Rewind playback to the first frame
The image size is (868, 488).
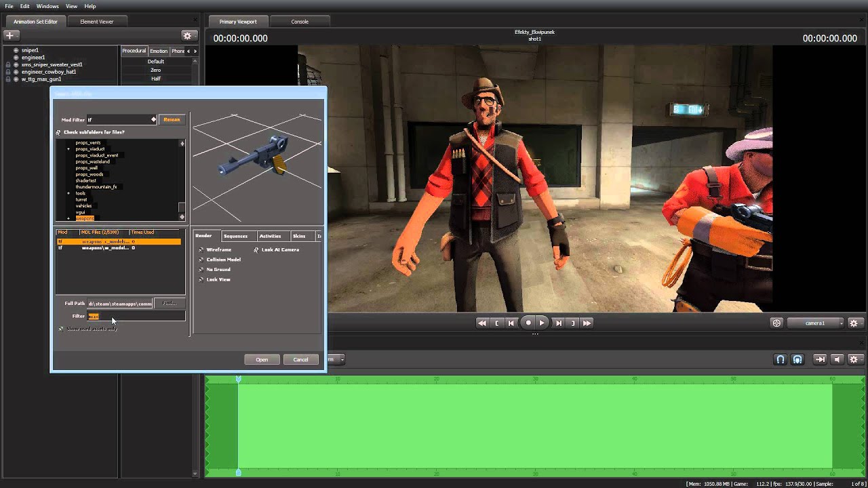pyautogui.click(x=481, y=323)
